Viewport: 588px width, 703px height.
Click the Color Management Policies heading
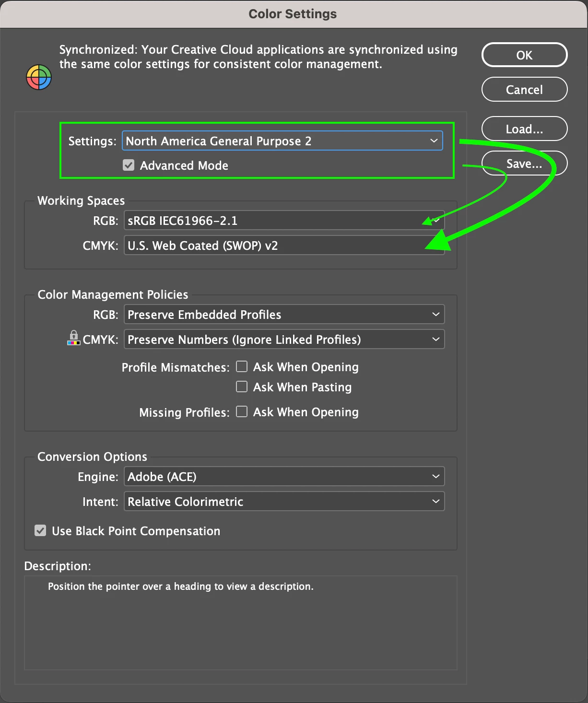[113, 294]
